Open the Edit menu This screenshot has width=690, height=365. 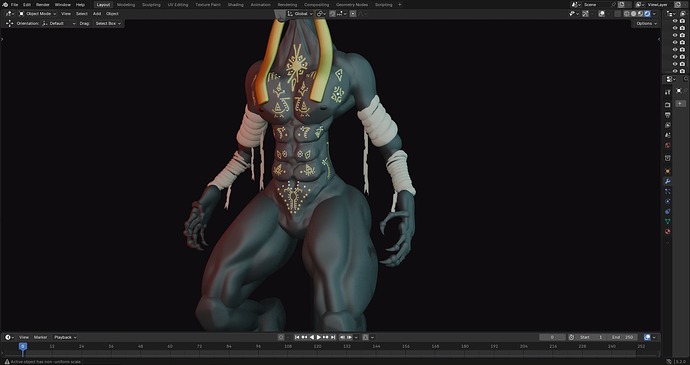click(27, 4)
